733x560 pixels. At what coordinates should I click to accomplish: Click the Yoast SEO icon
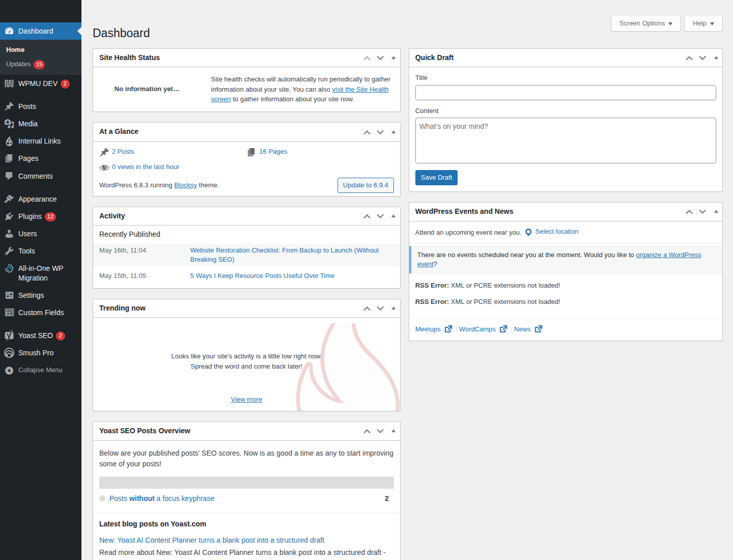9,335
